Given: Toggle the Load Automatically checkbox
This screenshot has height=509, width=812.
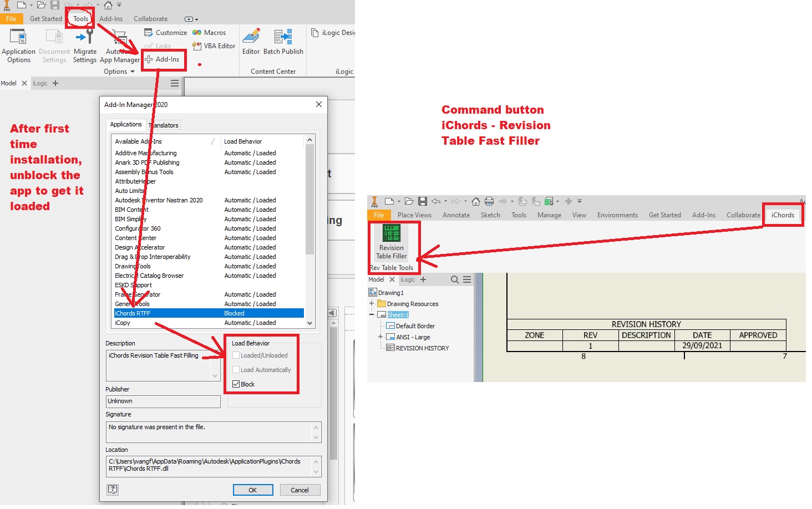Looking at the screenshot, I should [236, 370].
